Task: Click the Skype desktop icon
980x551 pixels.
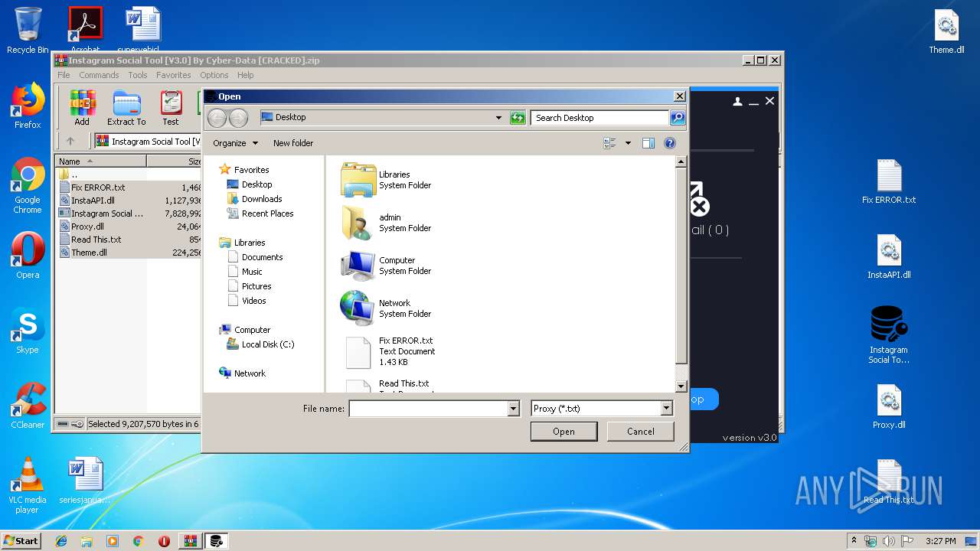Action: point(28,331)
